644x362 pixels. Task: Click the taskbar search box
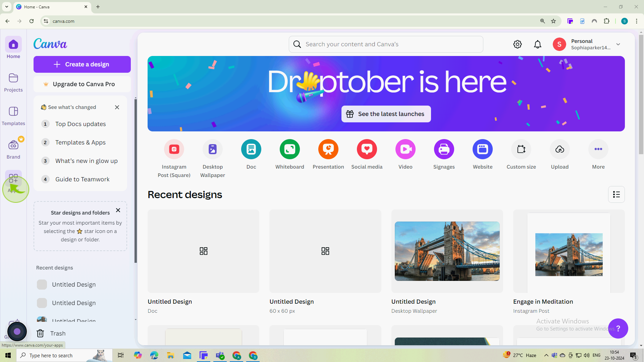64,355
